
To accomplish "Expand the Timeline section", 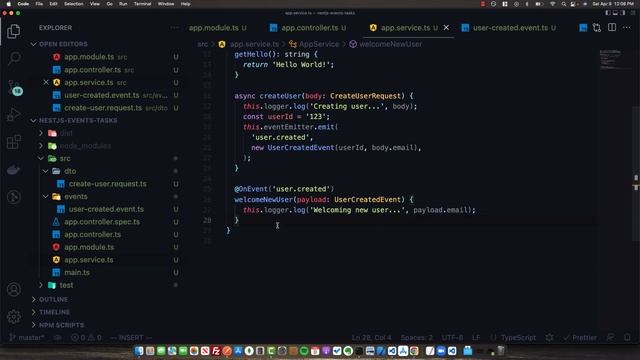I will tap(54, 312).
